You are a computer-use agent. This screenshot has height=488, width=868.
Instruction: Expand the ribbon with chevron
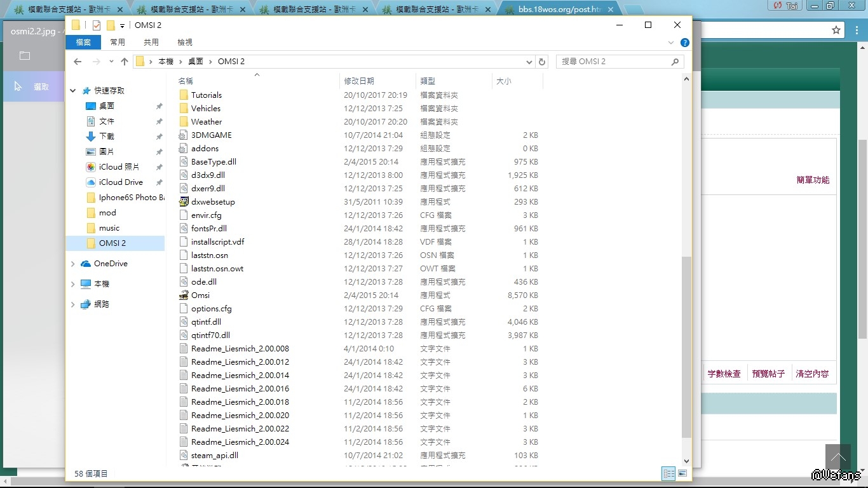point(671,43)
